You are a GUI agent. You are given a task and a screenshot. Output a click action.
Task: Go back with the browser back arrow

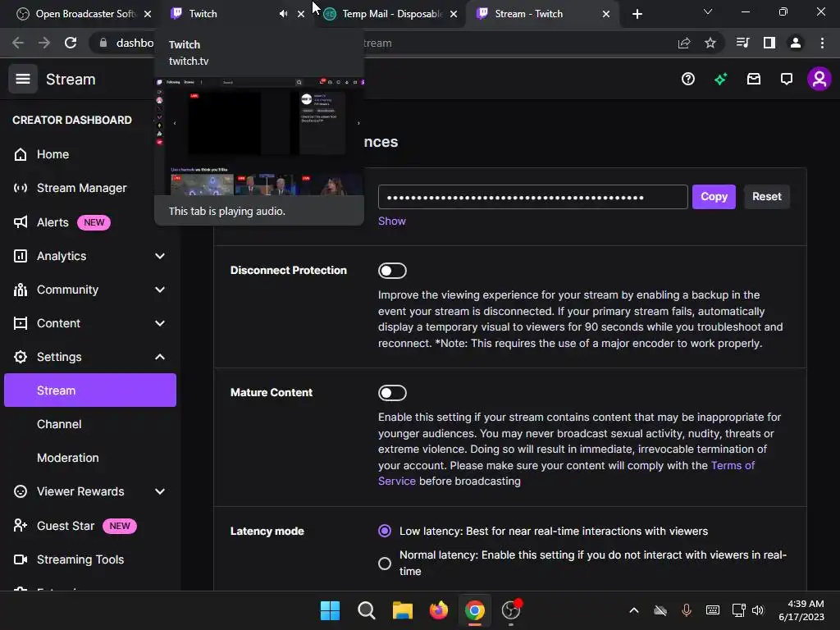[x=18, y=43]
